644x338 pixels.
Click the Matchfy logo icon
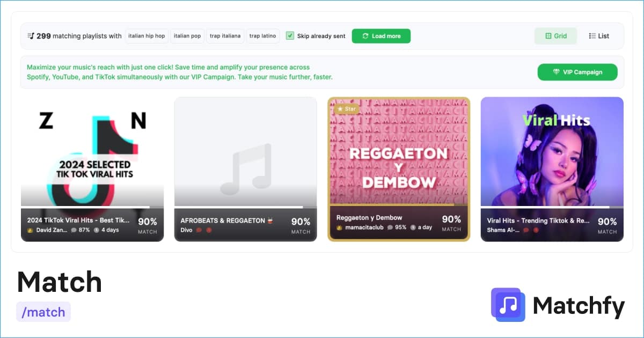pos(508,305)
